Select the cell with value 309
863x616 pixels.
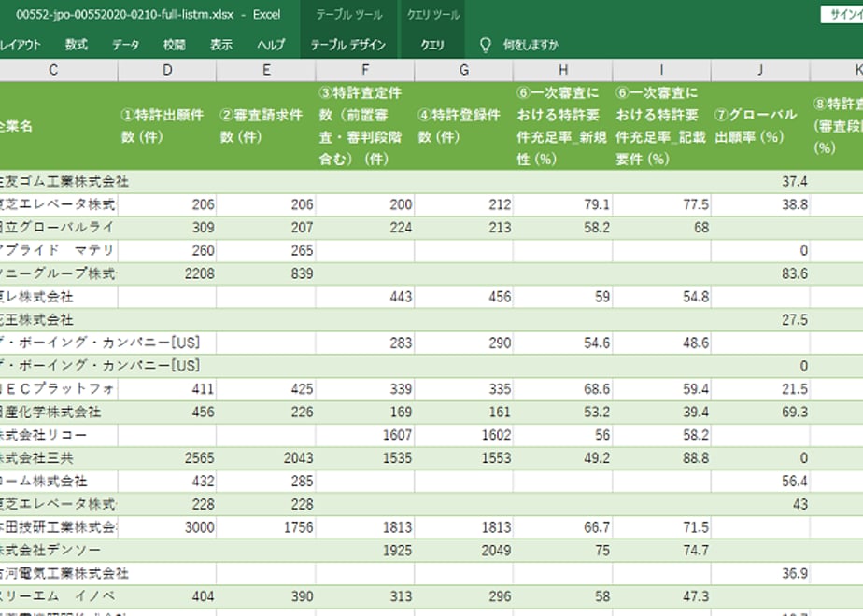tap(167, 228)
